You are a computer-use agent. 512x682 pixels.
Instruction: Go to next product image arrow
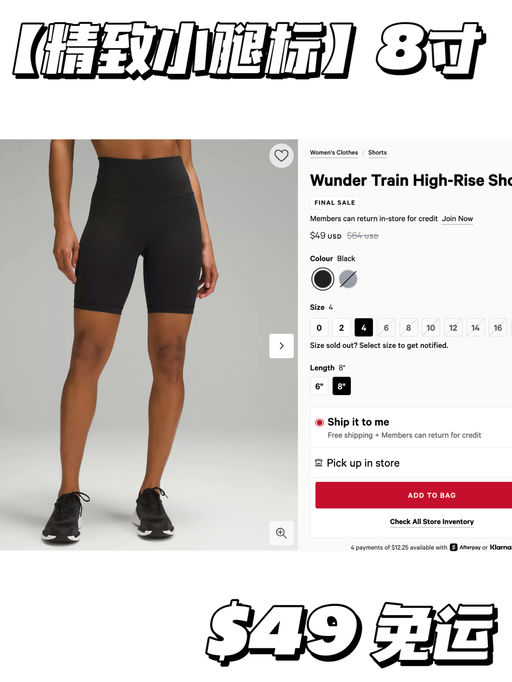pyautogui.click(x=281, y=346)
